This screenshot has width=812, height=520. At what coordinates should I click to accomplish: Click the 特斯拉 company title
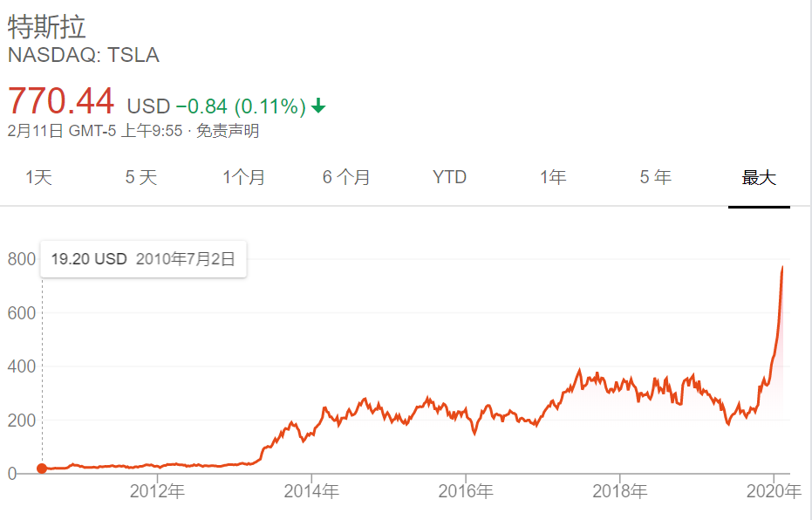(x=47, y=27)
